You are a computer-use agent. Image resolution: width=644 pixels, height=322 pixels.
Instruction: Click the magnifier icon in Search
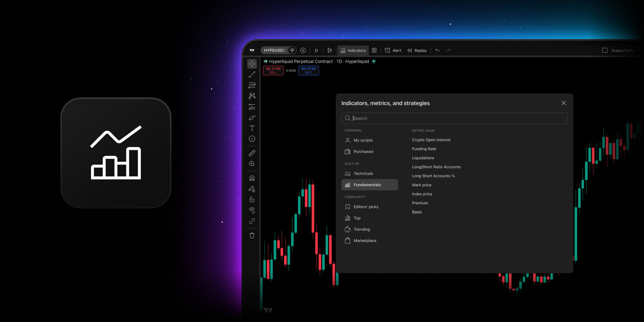[x=348, y=118]
